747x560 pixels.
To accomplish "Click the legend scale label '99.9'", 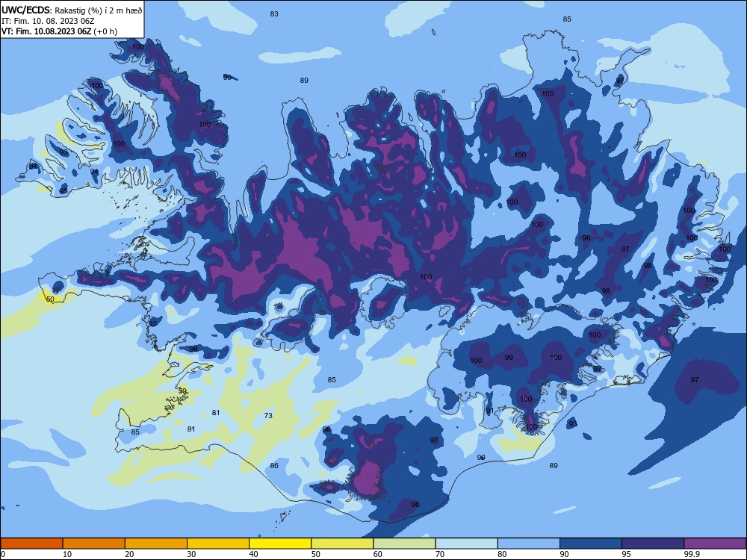I will click(x=692, y=554).
